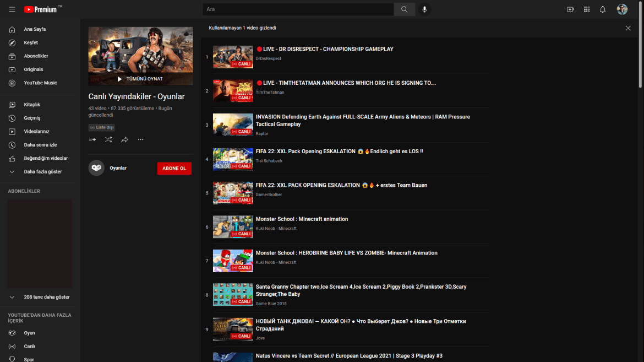This screenshot has width=644, height=362.
Task: Open GamerBrother FIFA 22 thumbnail
Action: coord(233,193)
